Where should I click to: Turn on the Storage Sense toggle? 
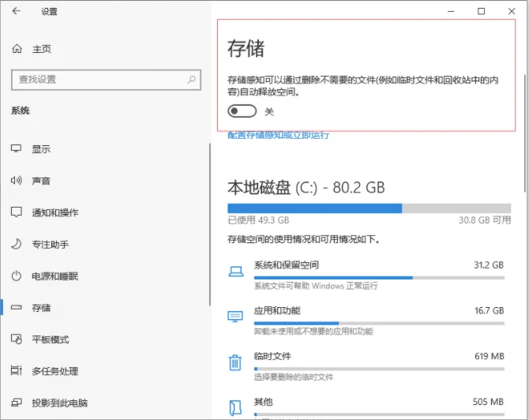242,112
